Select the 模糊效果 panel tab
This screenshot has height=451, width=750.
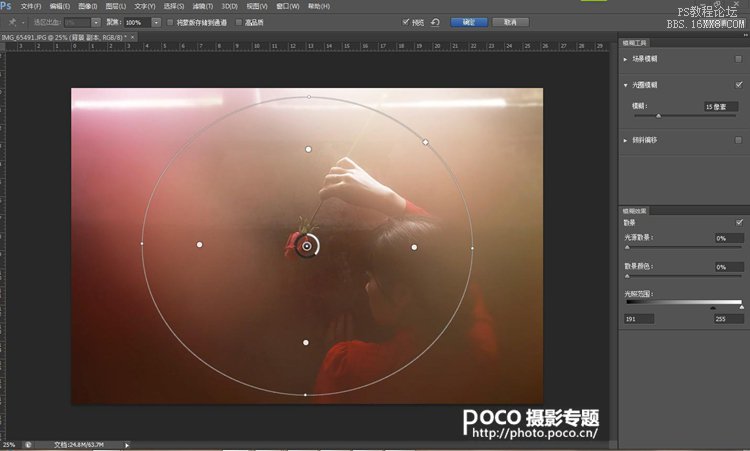[x=634, y=211]
